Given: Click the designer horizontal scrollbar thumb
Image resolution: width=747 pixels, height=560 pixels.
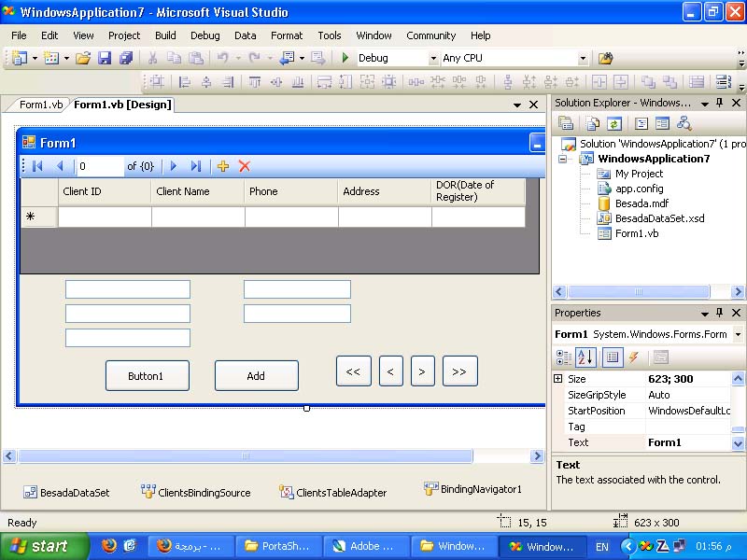Looking at the screenshot, I should pyautogui.click(x=245, y=455).
